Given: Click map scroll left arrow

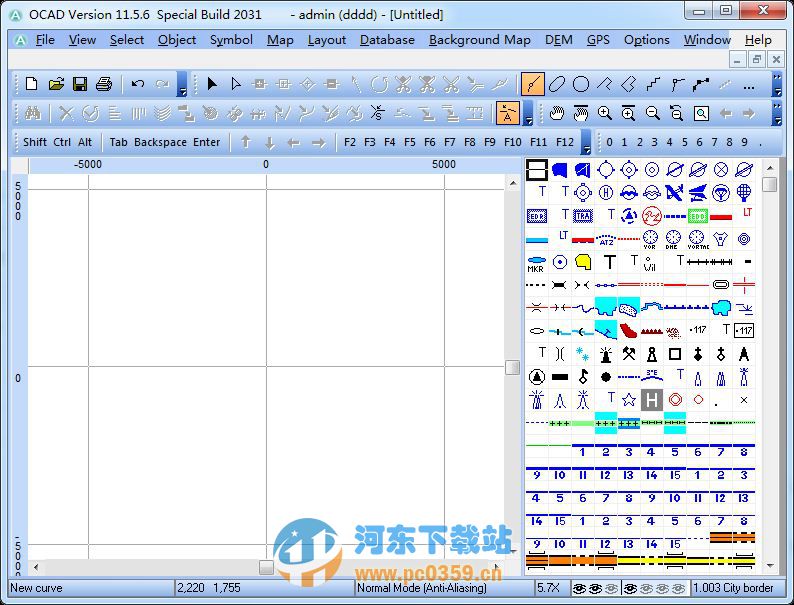Looking at the screenshot, I should click(36, 567).
